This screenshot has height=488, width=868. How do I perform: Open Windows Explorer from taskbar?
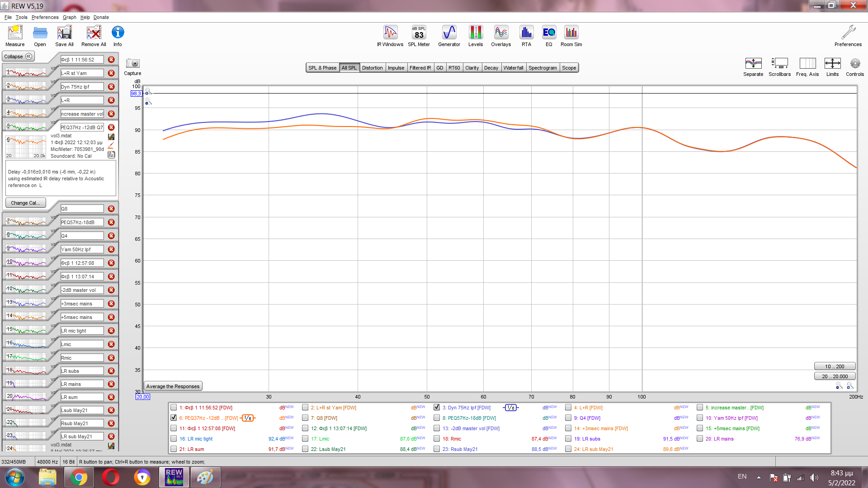point(47,477)
